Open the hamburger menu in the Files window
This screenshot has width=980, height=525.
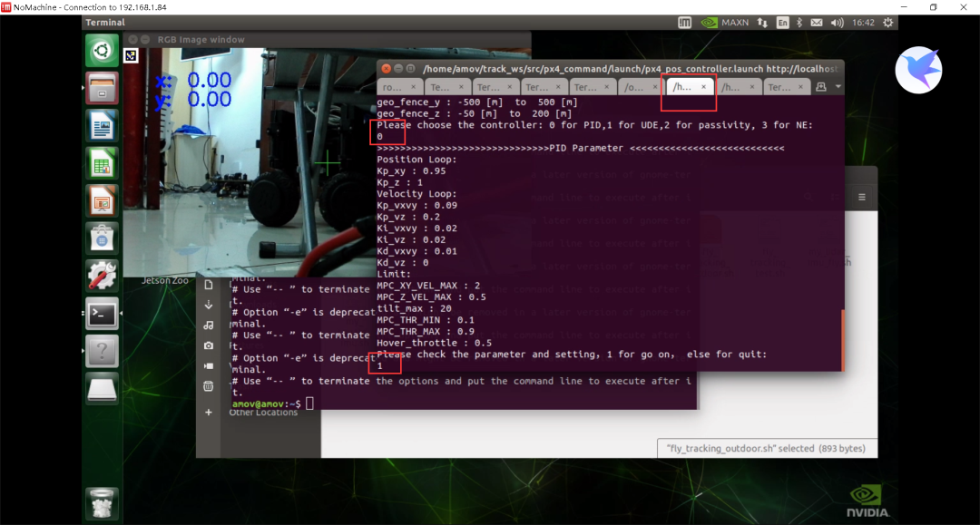tap(862, 198)
